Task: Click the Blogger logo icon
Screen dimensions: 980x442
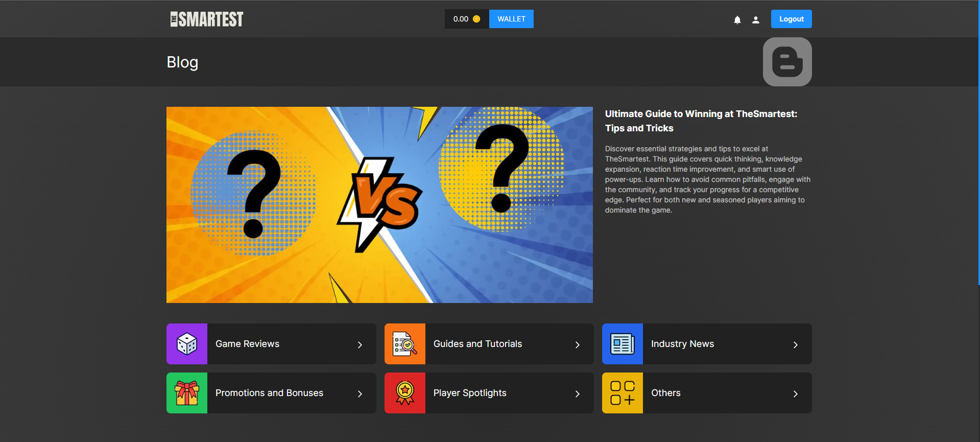Action: 787,62
